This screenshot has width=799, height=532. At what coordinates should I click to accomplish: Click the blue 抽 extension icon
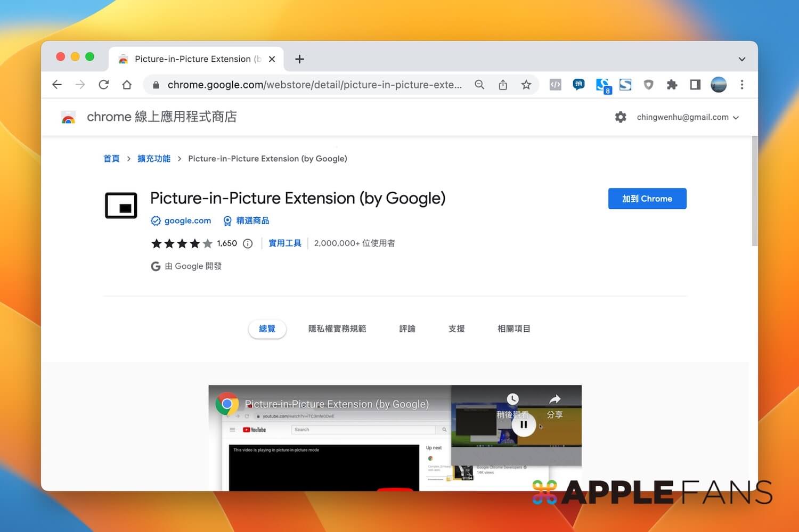coord(578,85)
